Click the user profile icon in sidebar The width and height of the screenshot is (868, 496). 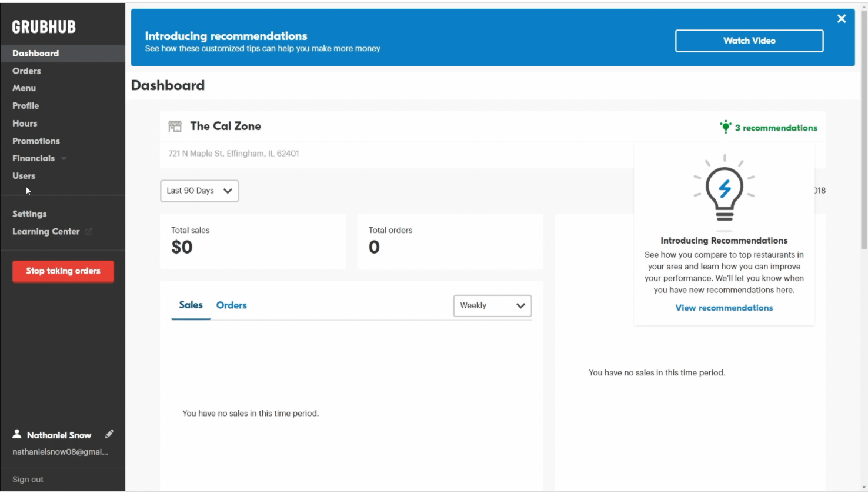[x=17, y=434]
